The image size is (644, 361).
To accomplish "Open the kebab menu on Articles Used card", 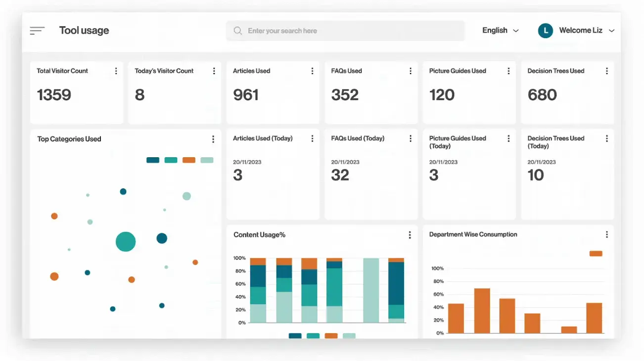I will coord(312,71).
